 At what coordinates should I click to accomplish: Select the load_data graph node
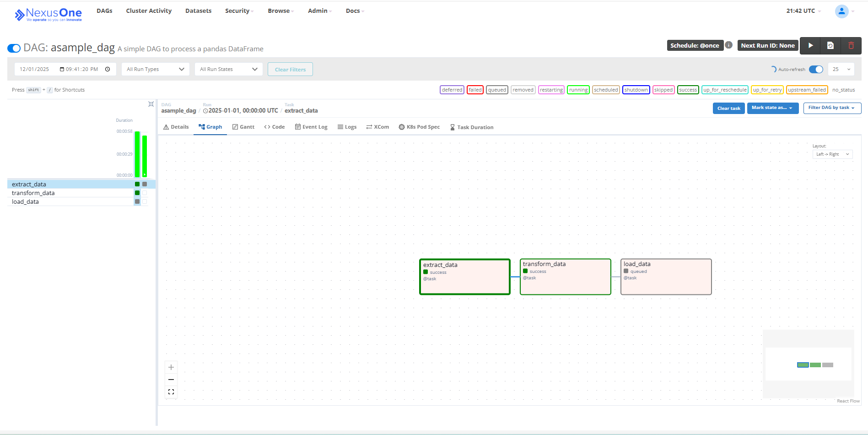point(666,277)
